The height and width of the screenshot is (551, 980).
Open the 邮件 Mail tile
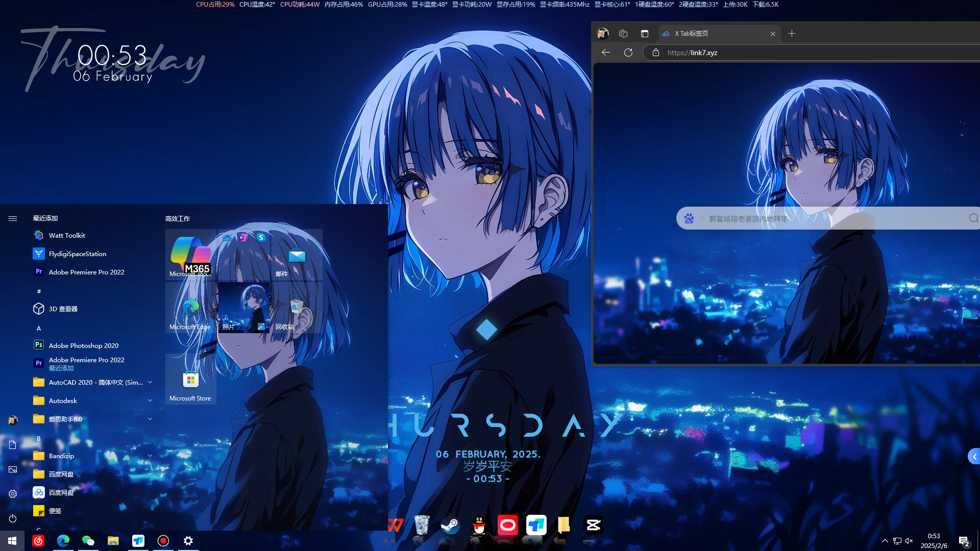pyautogui.click(x=297, y=254)
